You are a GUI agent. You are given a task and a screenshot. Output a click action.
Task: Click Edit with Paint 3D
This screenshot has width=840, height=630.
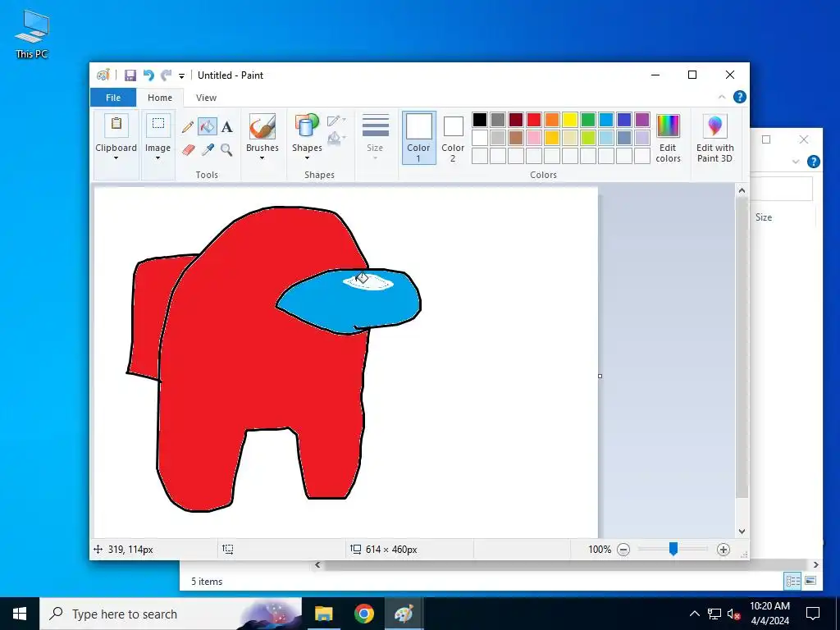click(x=714, y=138)
